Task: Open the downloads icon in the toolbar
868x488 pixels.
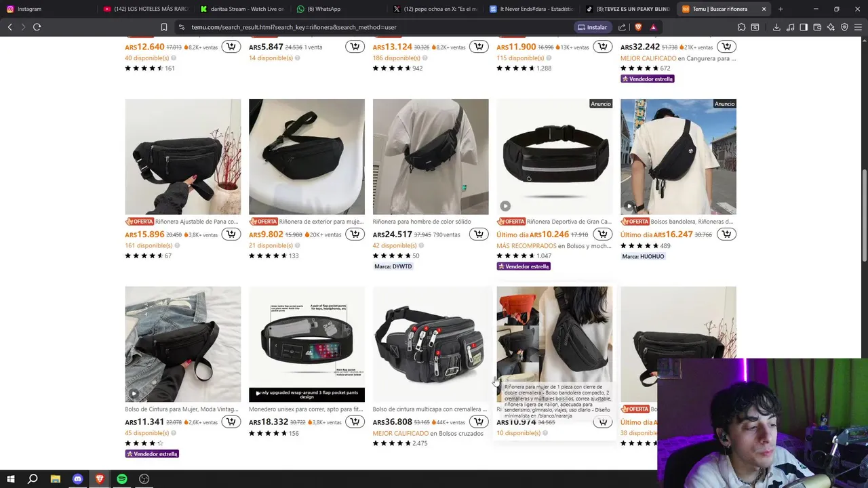Action: pos(776,27)
